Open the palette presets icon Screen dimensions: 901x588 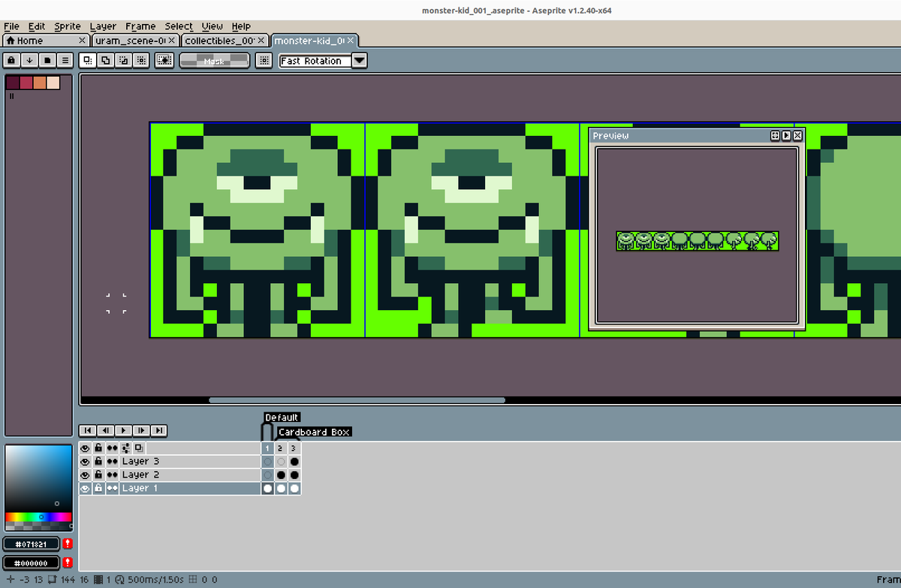(x=47, y=60)
